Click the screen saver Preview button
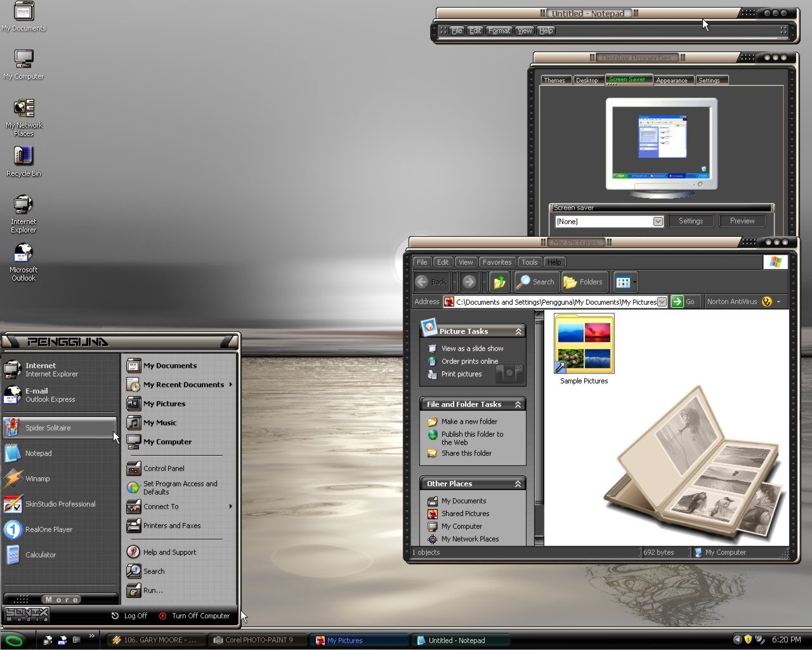The width and height of the screenshot is (812, 650). tap(742, 221)
